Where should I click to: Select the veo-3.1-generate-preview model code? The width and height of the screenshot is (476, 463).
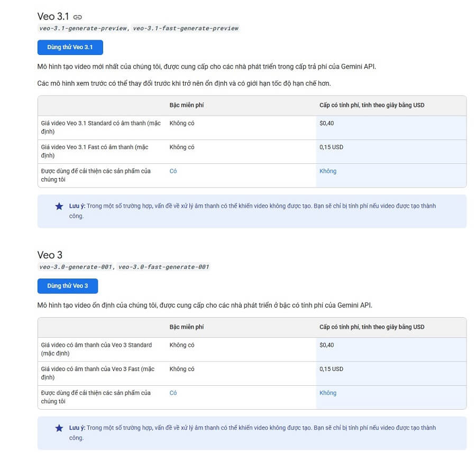point(83,29)
